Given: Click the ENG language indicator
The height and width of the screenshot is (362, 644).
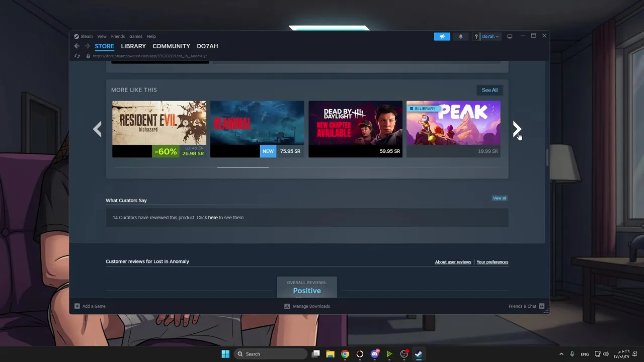Looking at the screenshot, I should click(x=585, y=354).
